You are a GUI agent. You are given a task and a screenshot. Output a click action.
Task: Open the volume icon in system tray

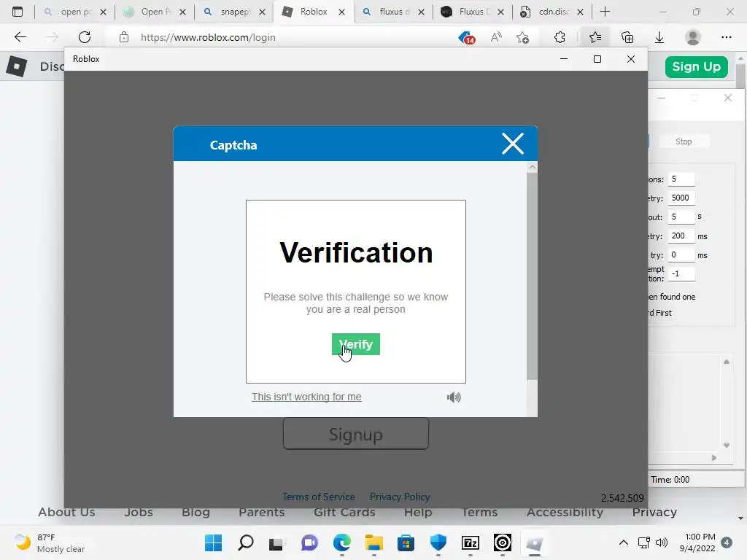point(661,542)
